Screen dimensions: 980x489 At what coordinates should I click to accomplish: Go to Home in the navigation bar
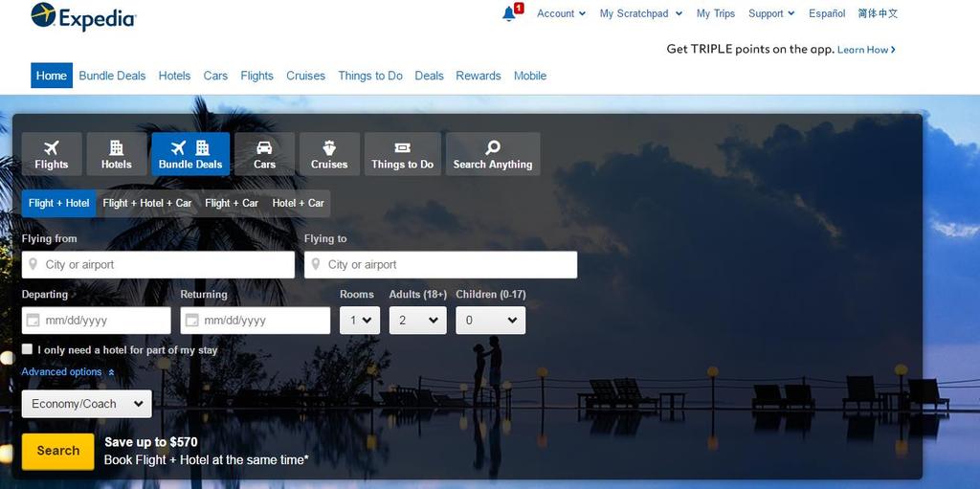pos(52,76)
